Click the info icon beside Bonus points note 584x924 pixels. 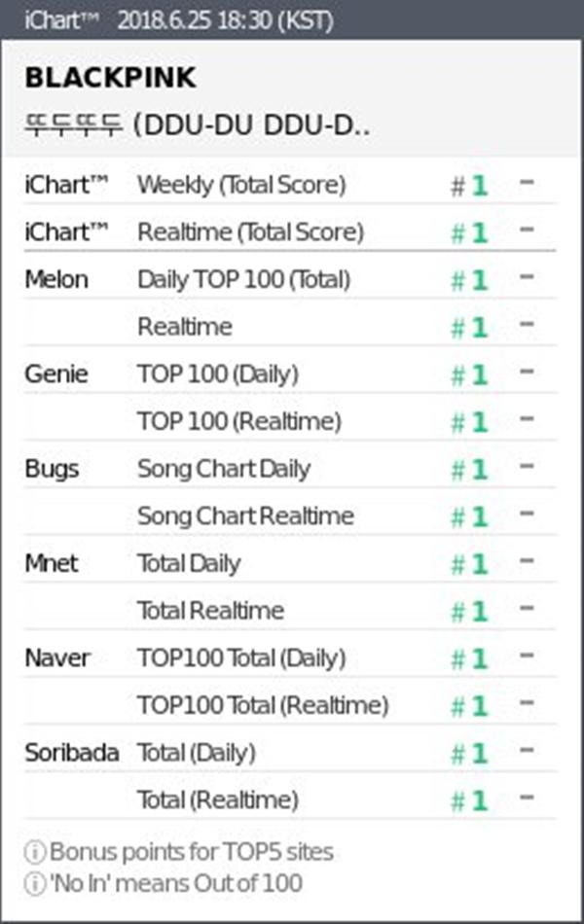(x=35, y=853)
